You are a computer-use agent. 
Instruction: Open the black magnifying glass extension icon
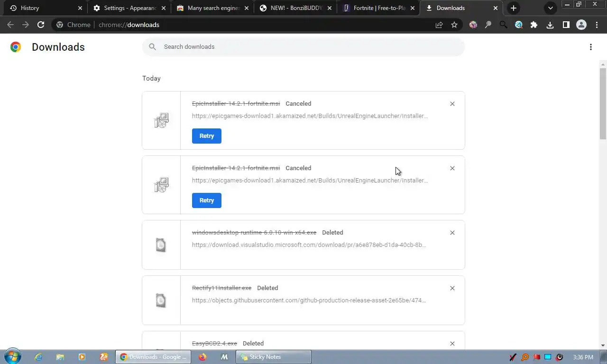(503, 25)
